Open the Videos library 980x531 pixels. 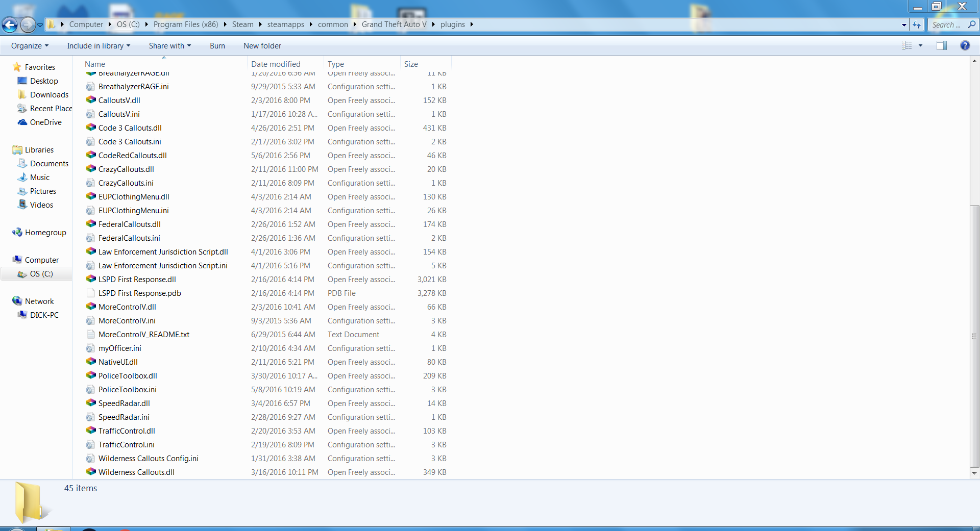point(41,205)
